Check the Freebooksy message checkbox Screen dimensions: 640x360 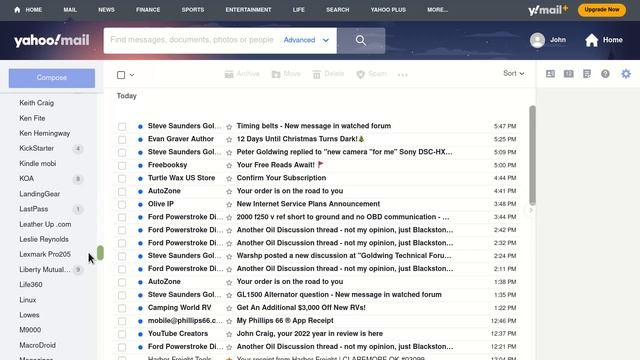(x=122, y=165)
